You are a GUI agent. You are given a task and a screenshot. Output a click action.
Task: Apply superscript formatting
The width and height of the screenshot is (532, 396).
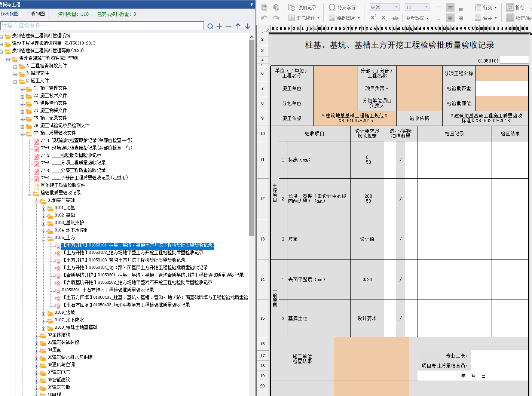coord(373,18)
